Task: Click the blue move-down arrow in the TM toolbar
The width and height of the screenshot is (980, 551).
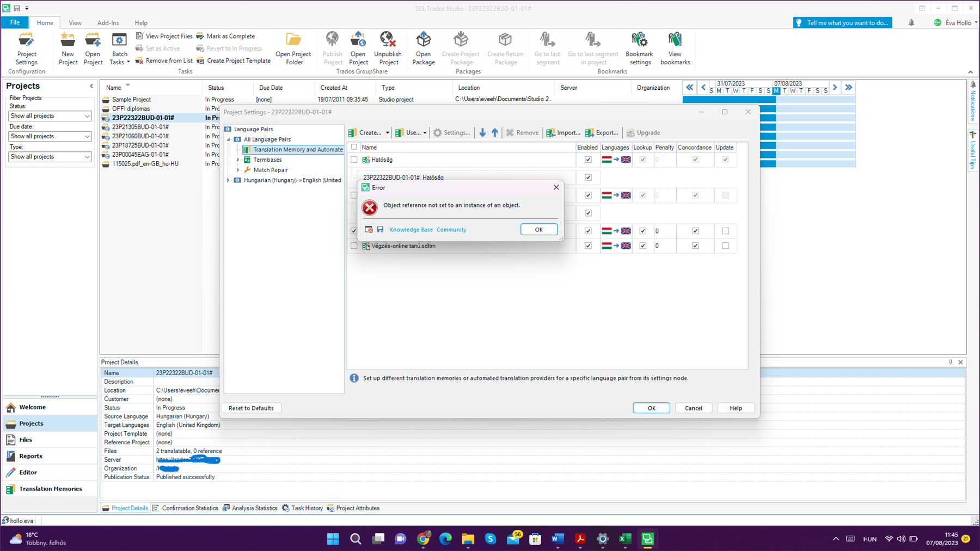Action: click(482, 132)
